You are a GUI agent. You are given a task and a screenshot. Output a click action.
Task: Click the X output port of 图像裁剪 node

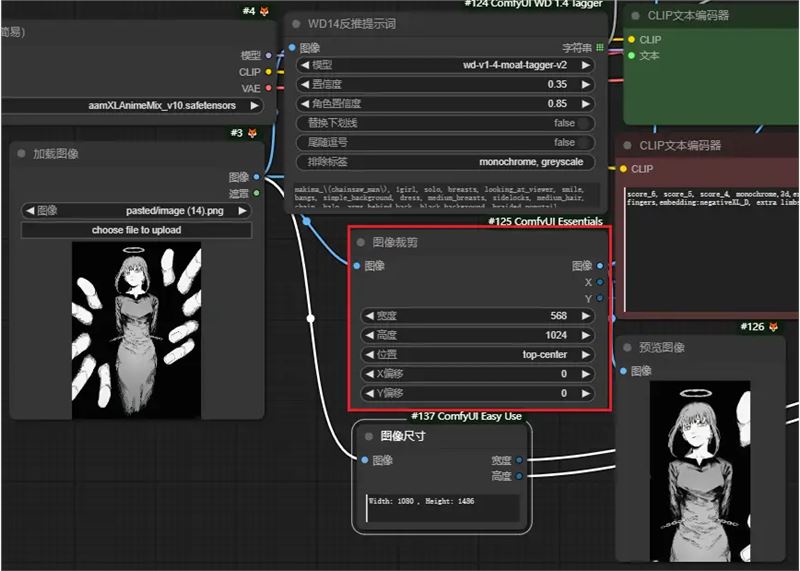600,282
